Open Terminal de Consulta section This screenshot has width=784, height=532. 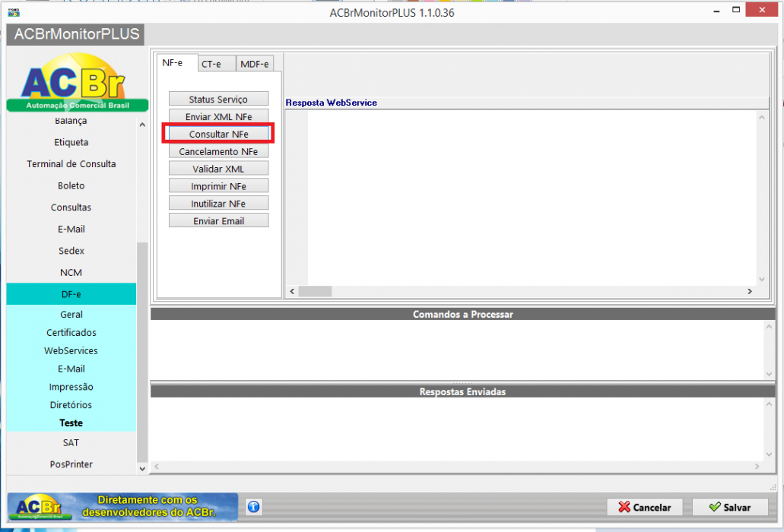click(x=71, y=164)
